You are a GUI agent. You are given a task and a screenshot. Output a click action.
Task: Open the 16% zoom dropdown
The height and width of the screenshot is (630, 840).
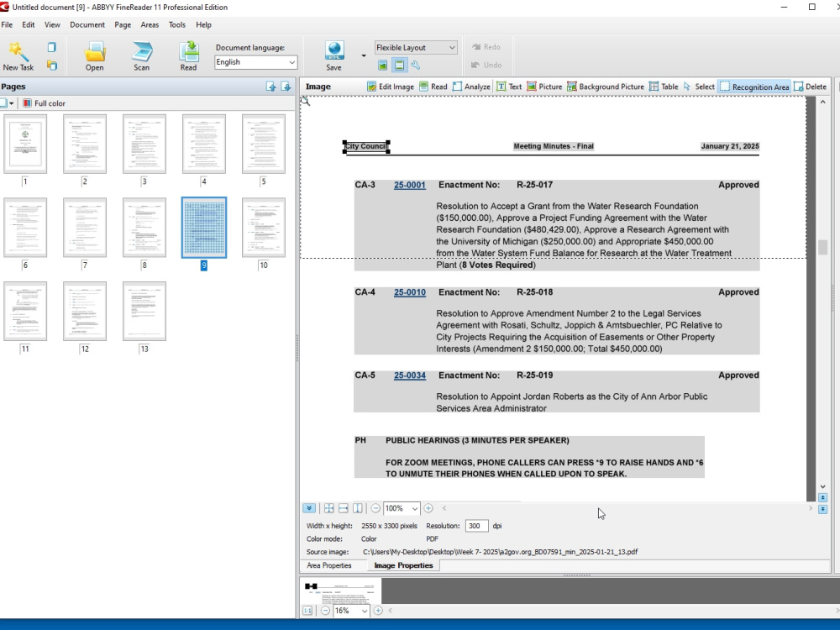(x=365, y=611)
